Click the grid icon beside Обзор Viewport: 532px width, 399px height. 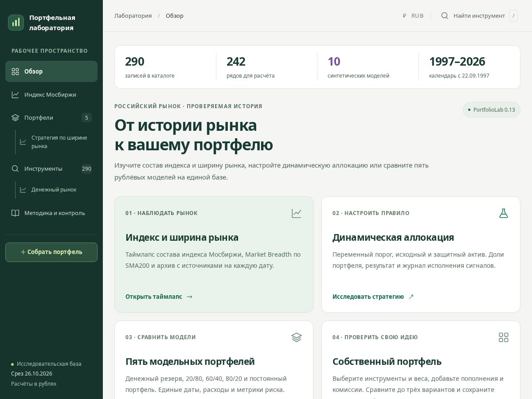15,71
